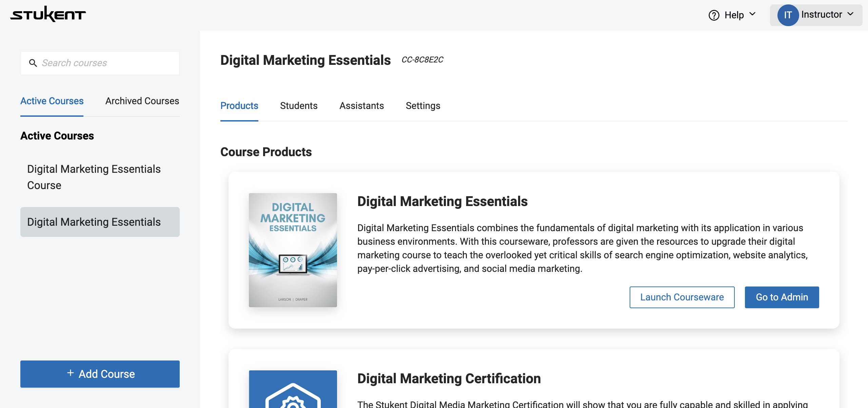Click the Stukent logo
This screenshot has height=408, width=868.
pos(48,14)
